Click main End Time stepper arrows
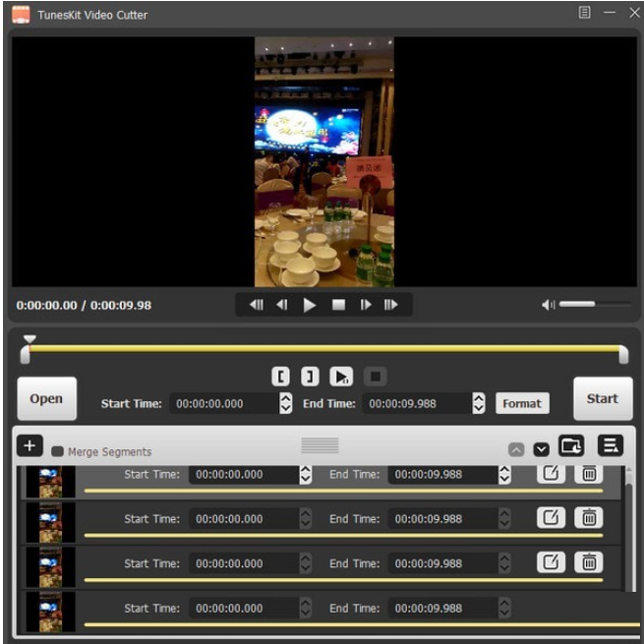 click(479, 403)
